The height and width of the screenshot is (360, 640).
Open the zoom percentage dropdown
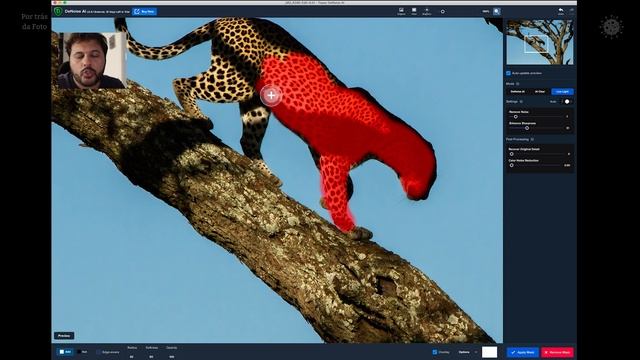tap(486, 11)
